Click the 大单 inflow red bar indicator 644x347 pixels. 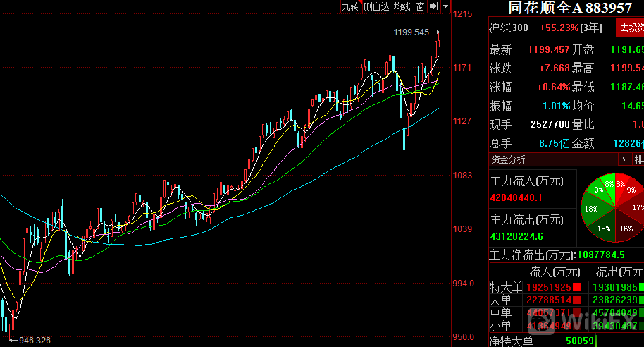[x=577, y=300]
